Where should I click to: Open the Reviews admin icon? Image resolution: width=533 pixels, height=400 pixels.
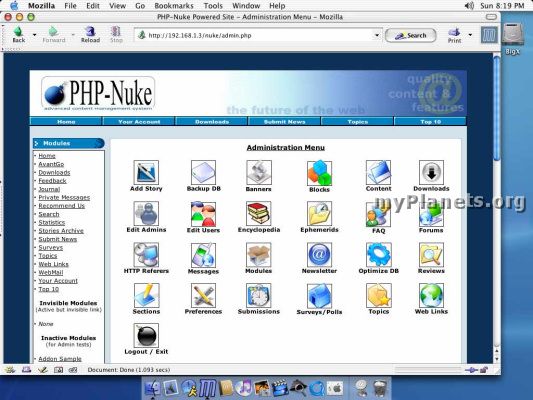point(431,255)
